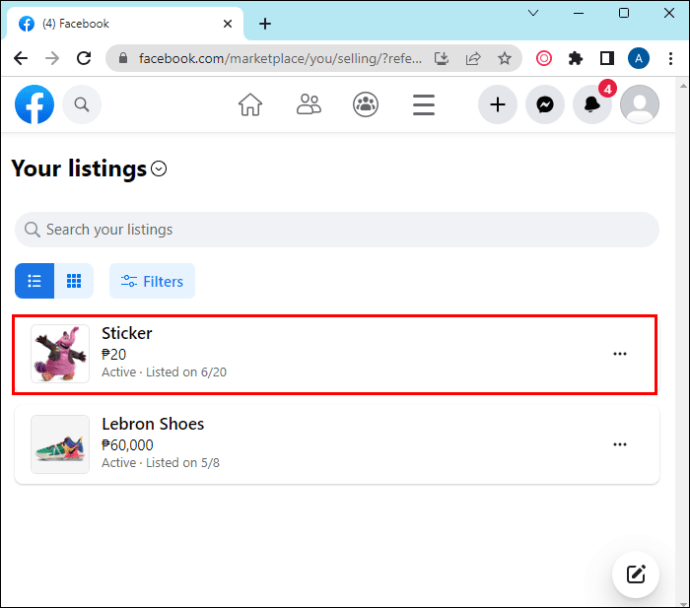Viewport: 690px width, 608px height.
Task: Switch to grid view
Action: coord(73,281)
